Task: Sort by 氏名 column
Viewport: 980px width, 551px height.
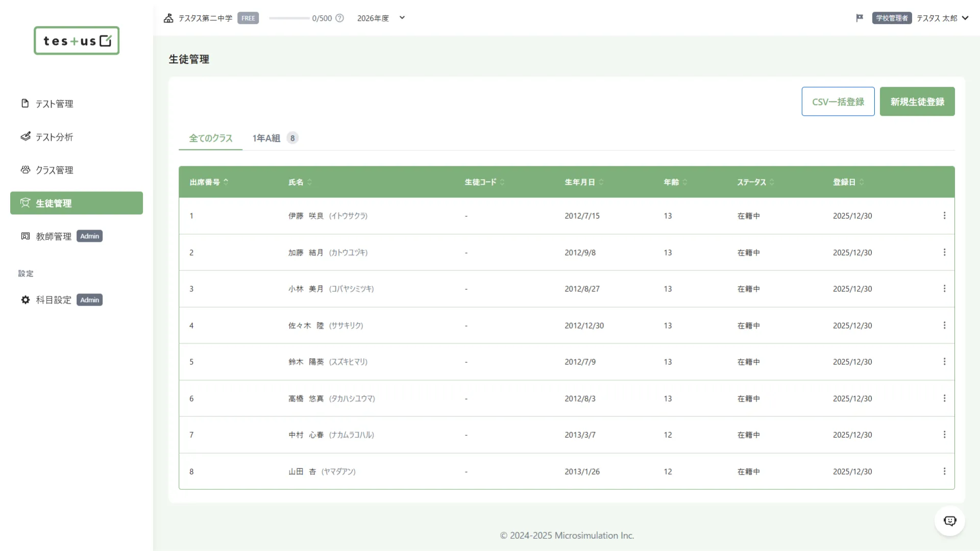Action: (300, 182)
